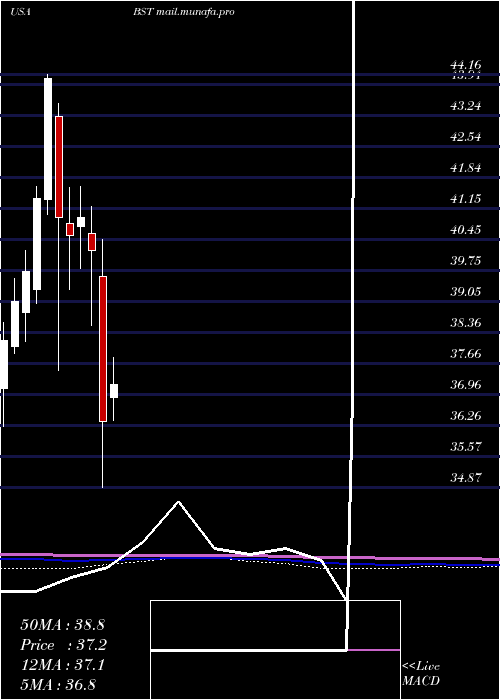Click the <<Live MACD label
500x700 pixels.
click(x=421, y=674)
